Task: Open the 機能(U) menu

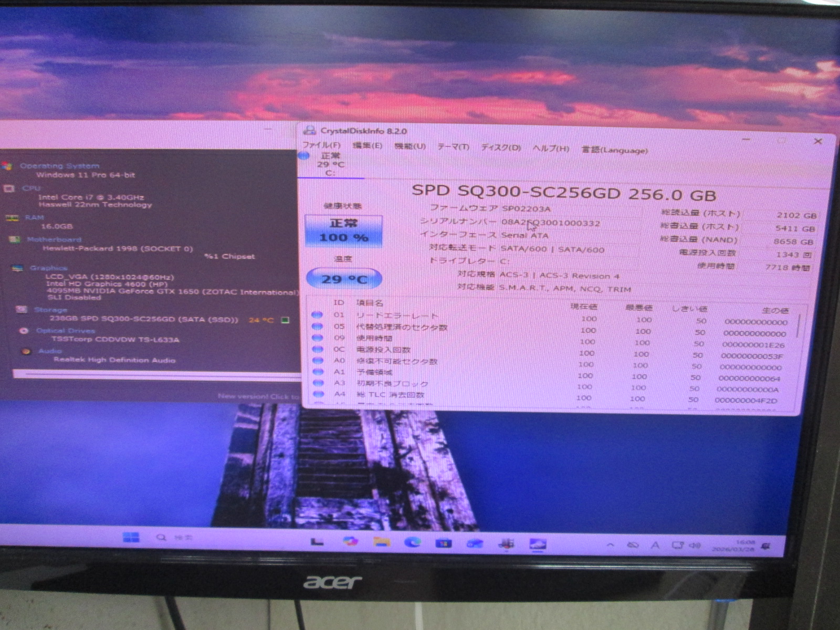Action: tap(410, 146)
